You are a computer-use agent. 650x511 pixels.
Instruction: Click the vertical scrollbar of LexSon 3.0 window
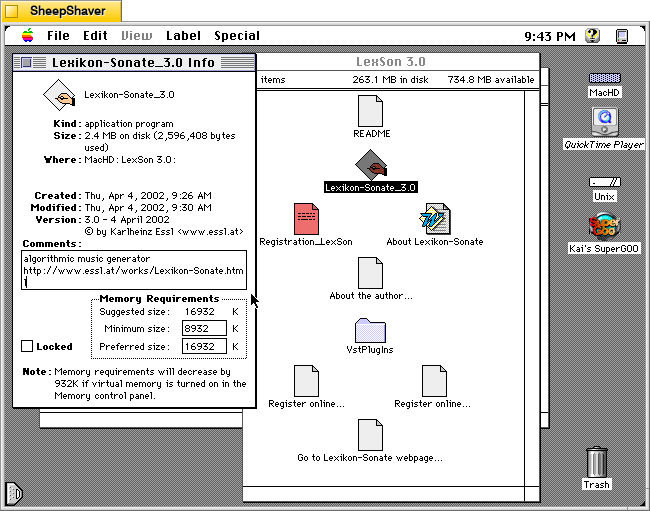[x=532, y=288]
